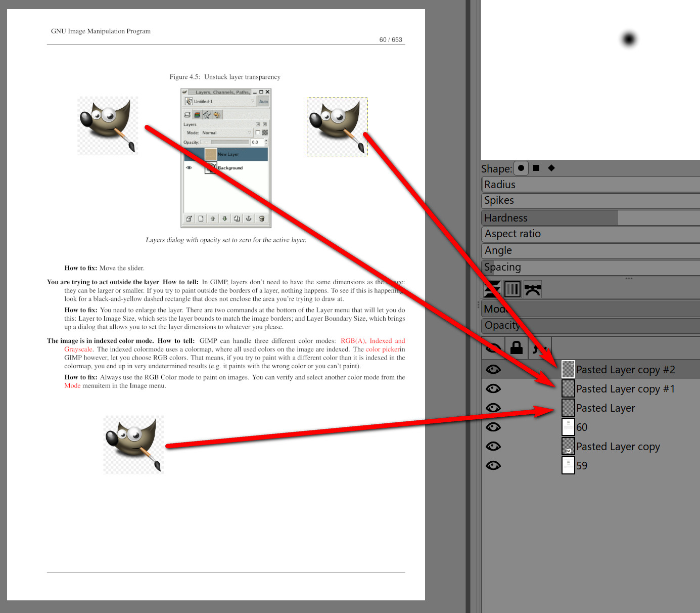This screenshot has height=613, width=700.
Task: Click the red "color picker" text on the page
Action: 383,349
